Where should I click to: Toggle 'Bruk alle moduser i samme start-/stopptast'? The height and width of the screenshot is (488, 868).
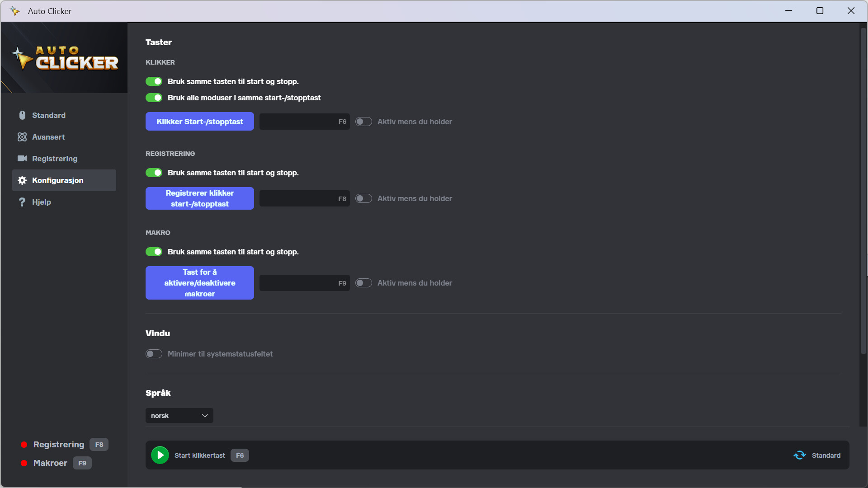[154, 98]
